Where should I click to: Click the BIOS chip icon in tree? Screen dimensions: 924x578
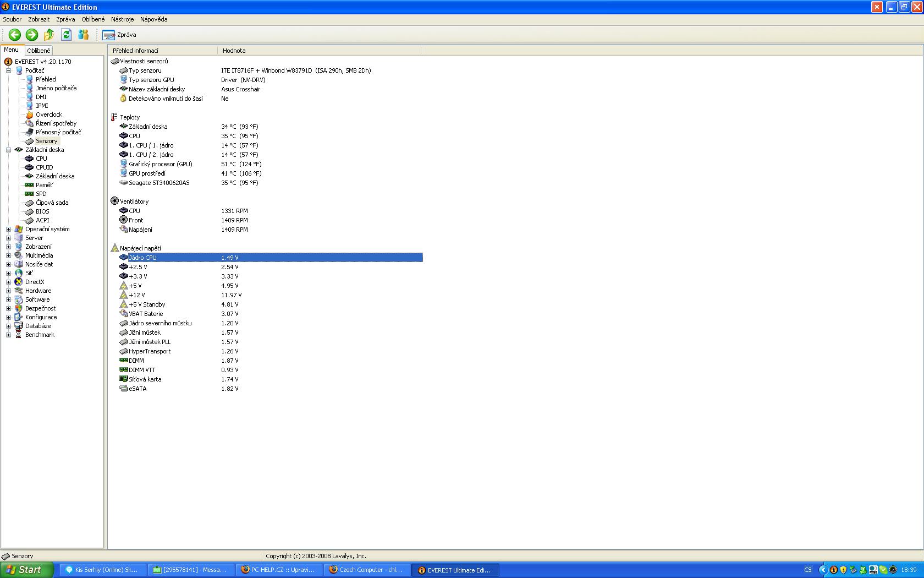pos(30,211)
